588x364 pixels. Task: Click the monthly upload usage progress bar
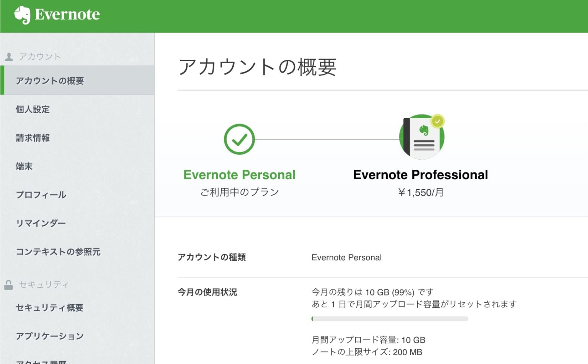point(389,318)
